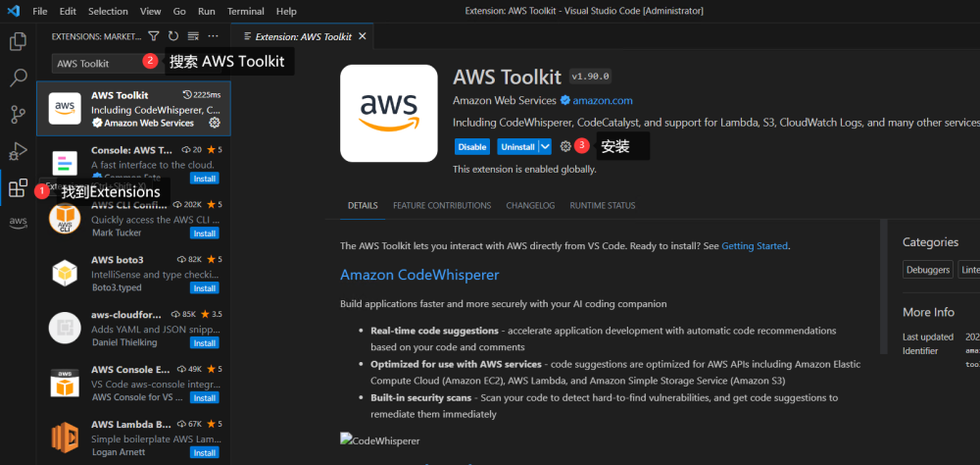Open the Help menu
Image resolution: width=980 pixels, height=465 pixels.
(x=286, y=11)
